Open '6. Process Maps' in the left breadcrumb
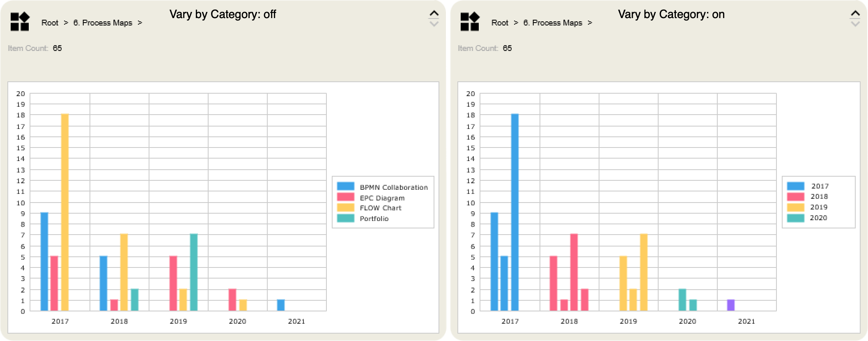The image size is (868, 341). pyautogui.click(x=103, y=23)
